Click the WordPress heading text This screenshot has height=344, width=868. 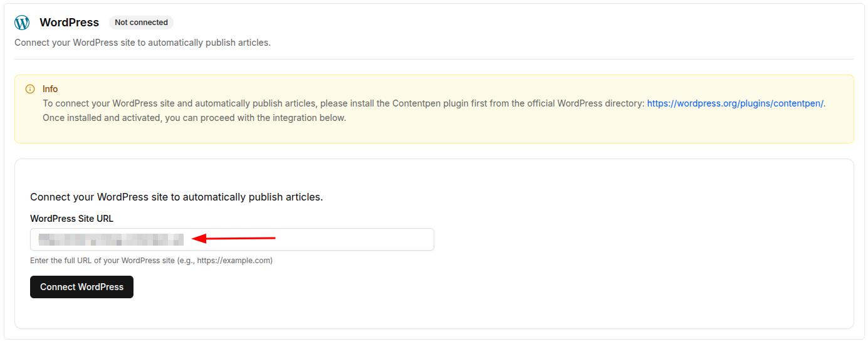click(x=69, y=23)
